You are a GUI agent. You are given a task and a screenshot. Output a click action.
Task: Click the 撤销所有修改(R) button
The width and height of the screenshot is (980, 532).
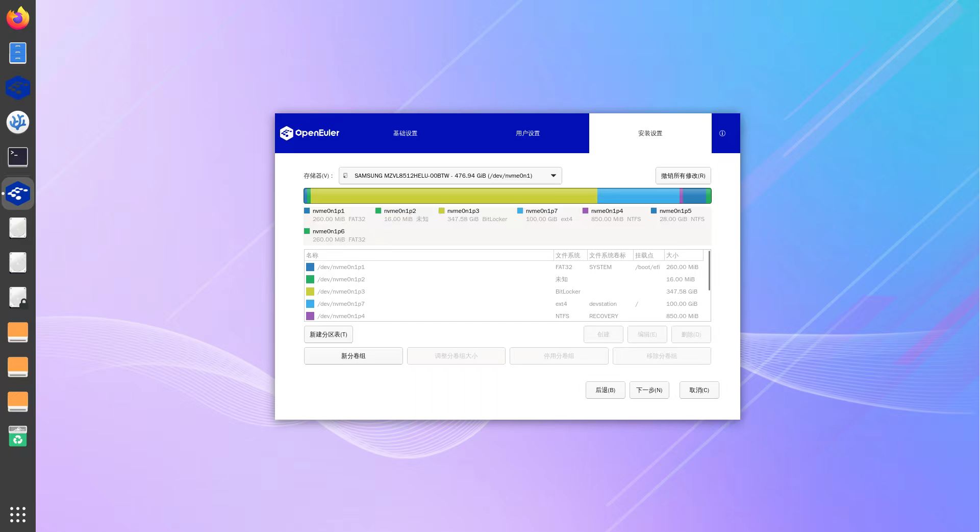click(x=683, y=176)
